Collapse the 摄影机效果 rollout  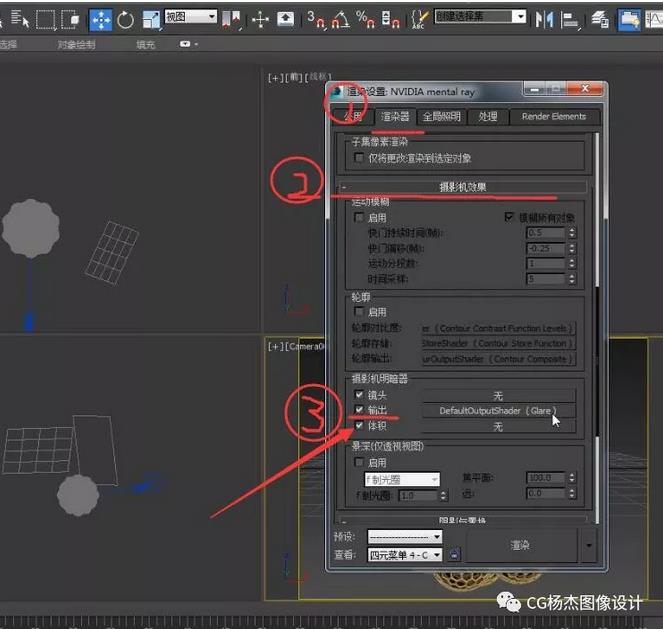tap(463, 187)
